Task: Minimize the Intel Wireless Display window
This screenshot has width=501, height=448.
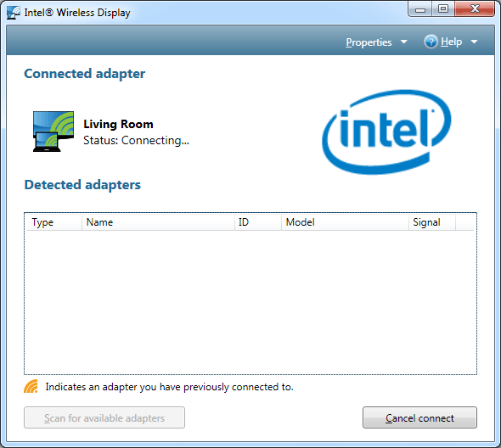Action: click(x=419, y=9)
